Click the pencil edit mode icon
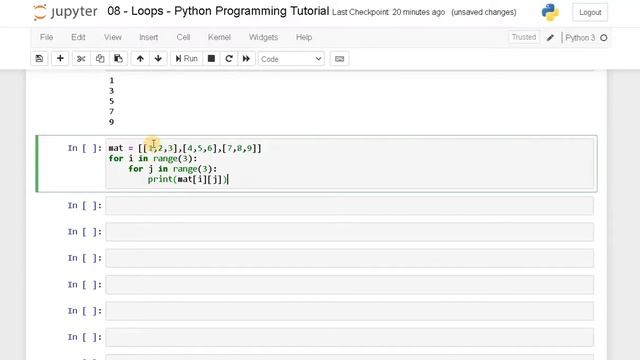Viewport: 640px width, 360px height. tap(550, 38)
